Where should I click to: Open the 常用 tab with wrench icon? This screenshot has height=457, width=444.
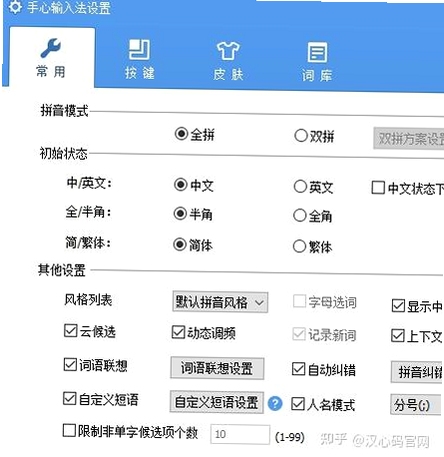point(51,57)
